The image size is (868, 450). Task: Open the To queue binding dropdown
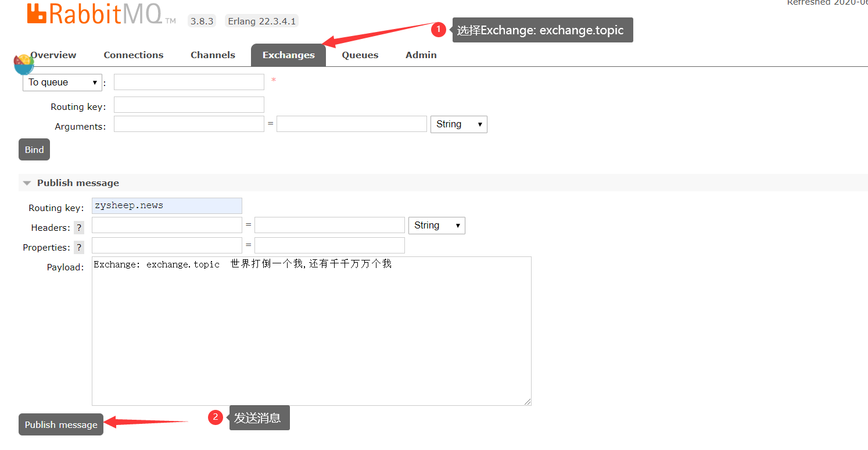click(x=62, y=83)
